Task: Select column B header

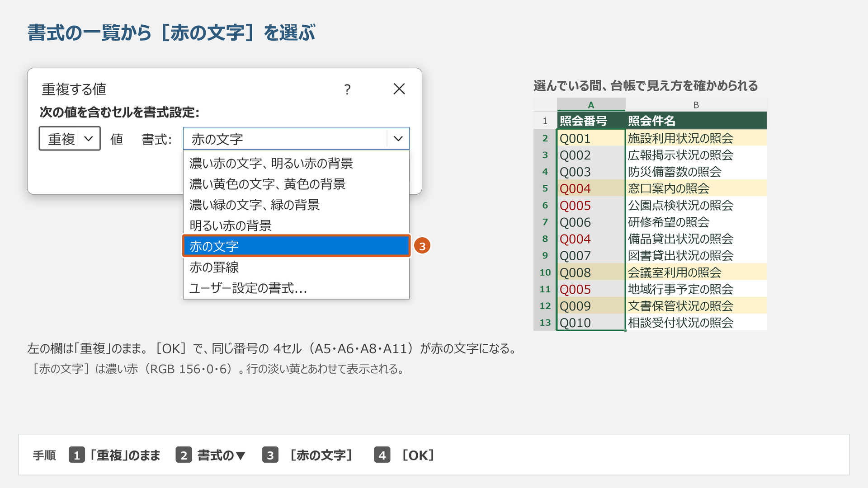Action: 696,105
